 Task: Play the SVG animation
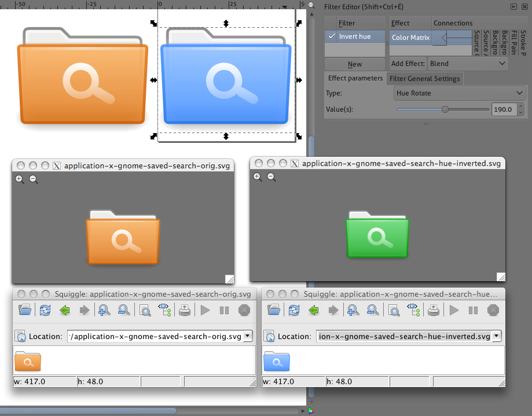[x=205, y=310]
